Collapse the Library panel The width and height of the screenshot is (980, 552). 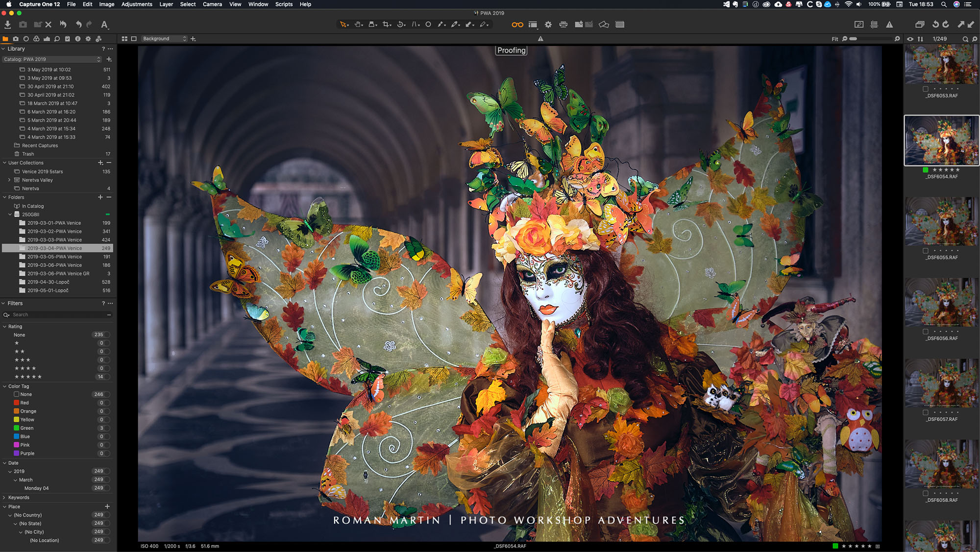(3, 49)
